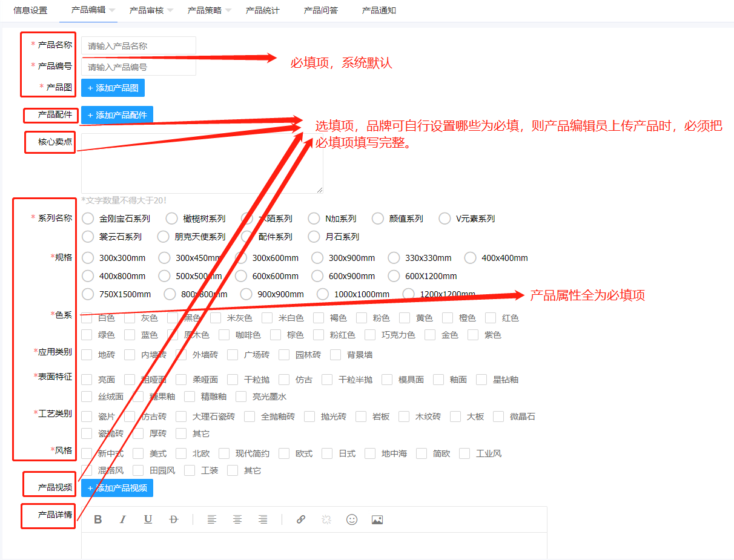The height and width of the screenshot is (560, 734).
Task: Apply italic formatting in the editor toolbar
Action: 123,519
